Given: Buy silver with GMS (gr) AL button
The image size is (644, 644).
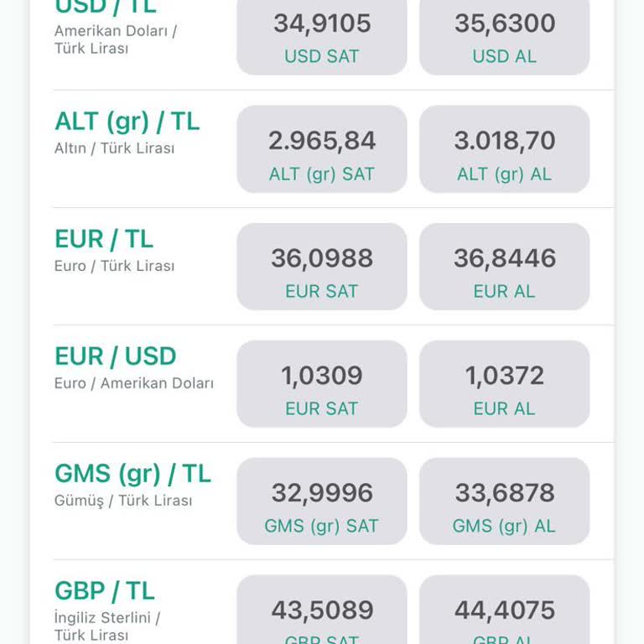Looking at the screenshot, I should 504,502.
